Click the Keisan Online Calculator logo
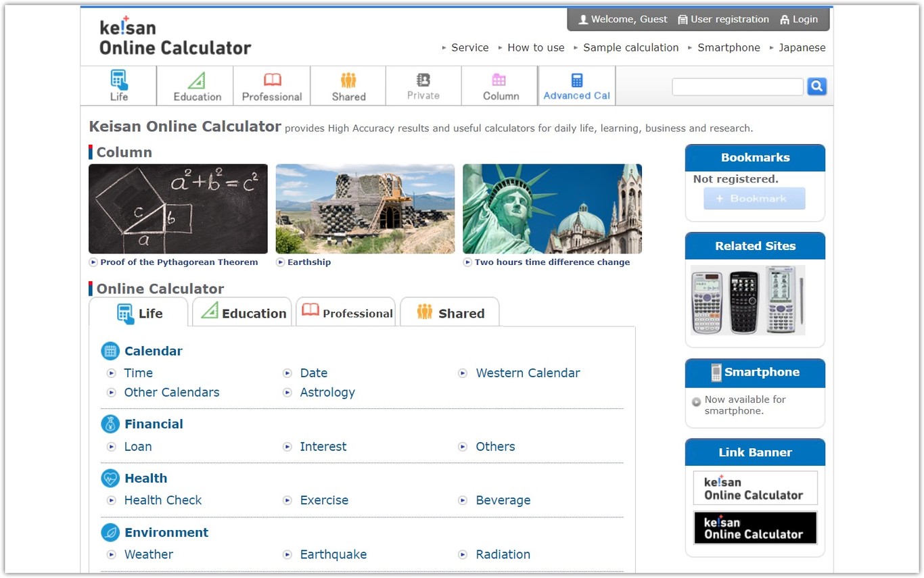This screenshot has height=578, width=924. (175, 37)
